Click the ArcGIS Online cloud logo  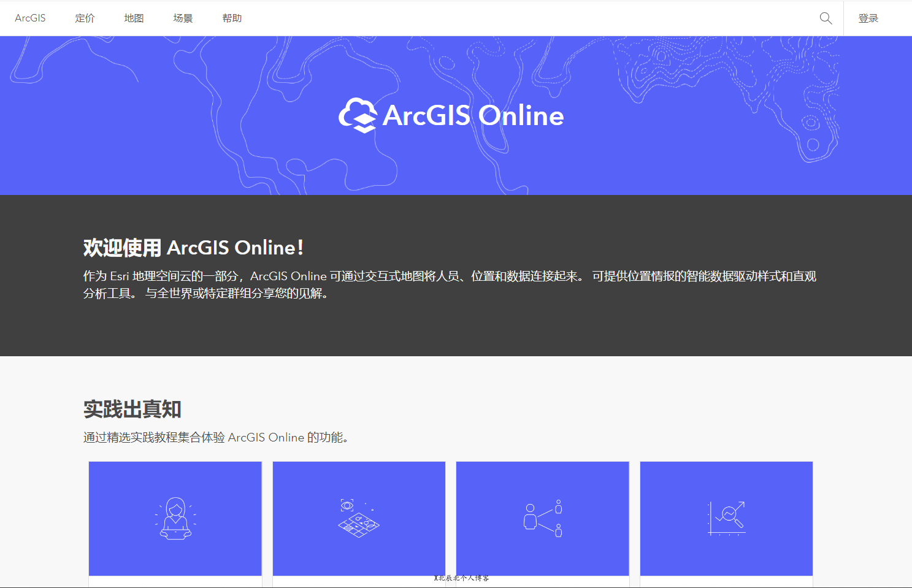(359, 115)
